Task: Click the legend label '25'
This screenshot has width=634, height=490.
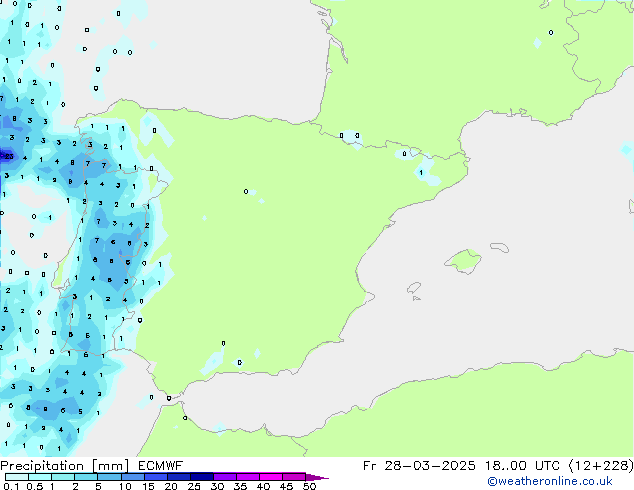Action: [194, 486]
